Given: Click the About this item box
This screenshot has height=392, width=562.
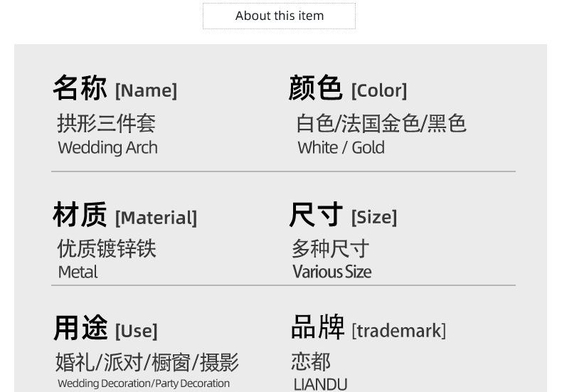Looking at the screenshot, I should (x=279, y=16).
